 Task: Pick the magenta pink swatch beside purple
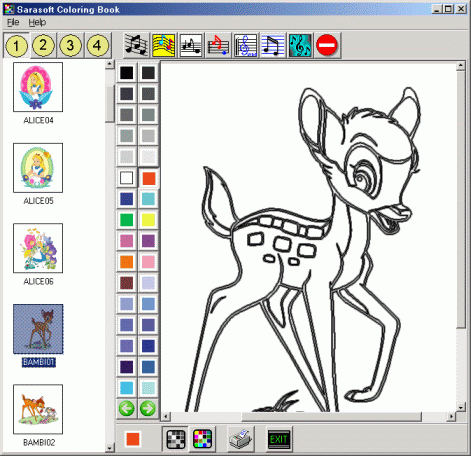point(126,241)
